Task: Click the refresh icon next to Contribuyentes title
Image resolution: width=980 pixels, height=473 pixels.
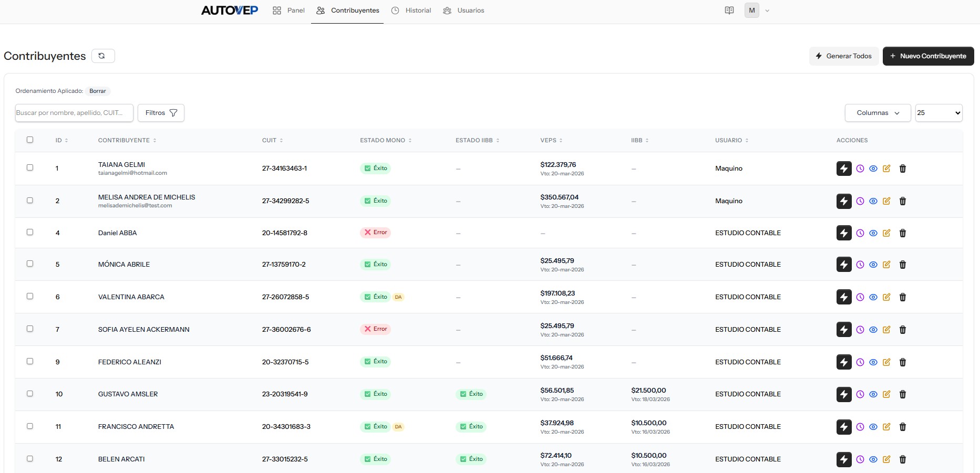Action: tap(102, 56)
